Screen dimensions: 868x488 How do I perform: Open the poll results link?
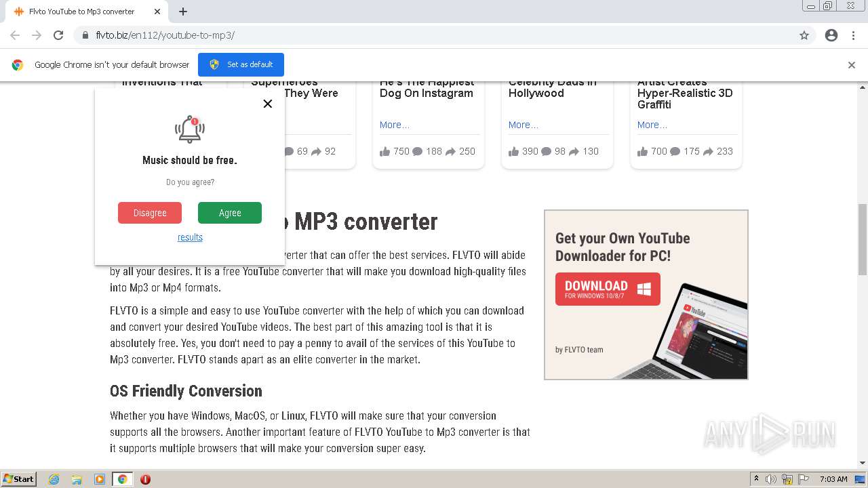point(190,237)
